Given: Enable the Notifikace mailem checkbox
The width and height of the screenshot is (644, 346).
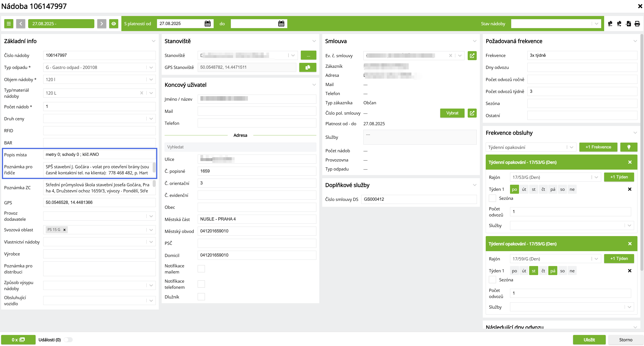Looking at the screenshot, I should 201,269.
